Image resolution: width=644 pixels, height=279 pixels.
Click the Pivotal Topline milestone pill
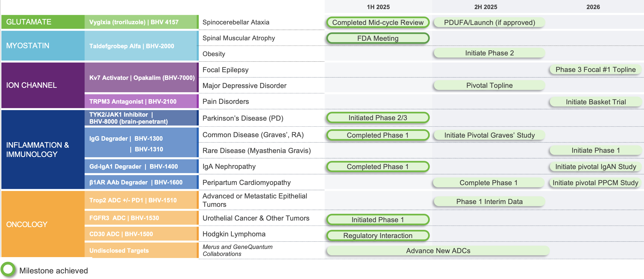[x=489, y=85]
